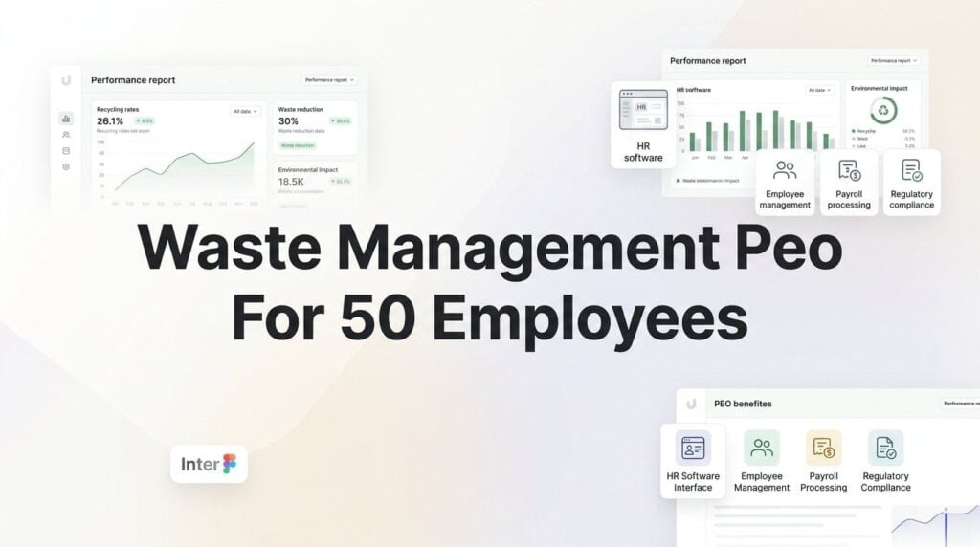Viewport: 980px width, 547px height.
Task: Click the 'PEO benefites' heading
Action: pos(743,404)
